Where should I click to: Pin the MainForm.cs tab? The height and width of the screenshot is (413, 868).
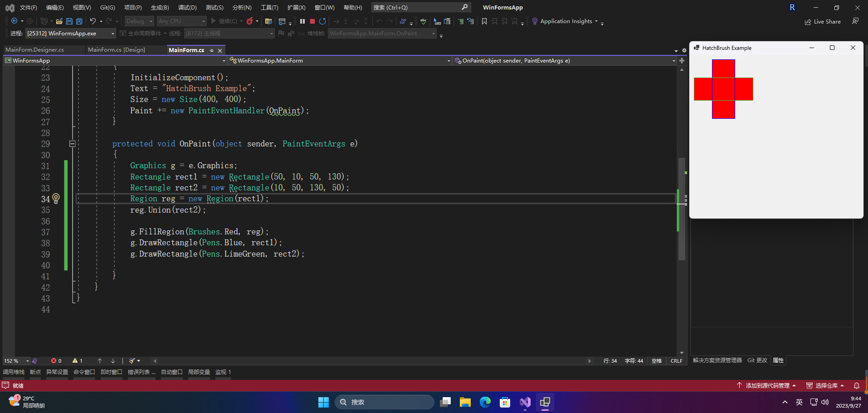pos(211,50)
